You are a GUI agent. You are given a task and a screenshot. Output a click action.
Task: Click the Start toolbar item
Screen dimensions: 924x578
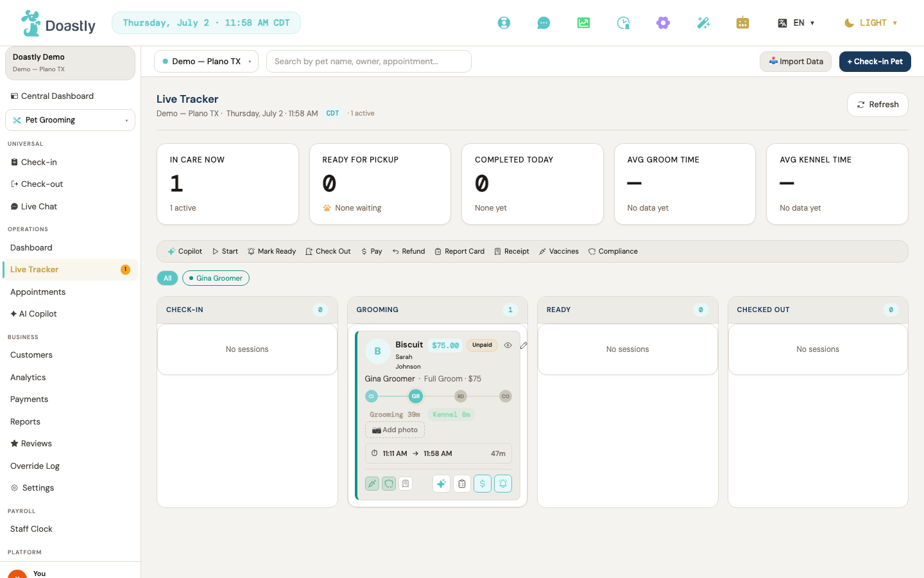pyautogui.click(x=225, y=252)
